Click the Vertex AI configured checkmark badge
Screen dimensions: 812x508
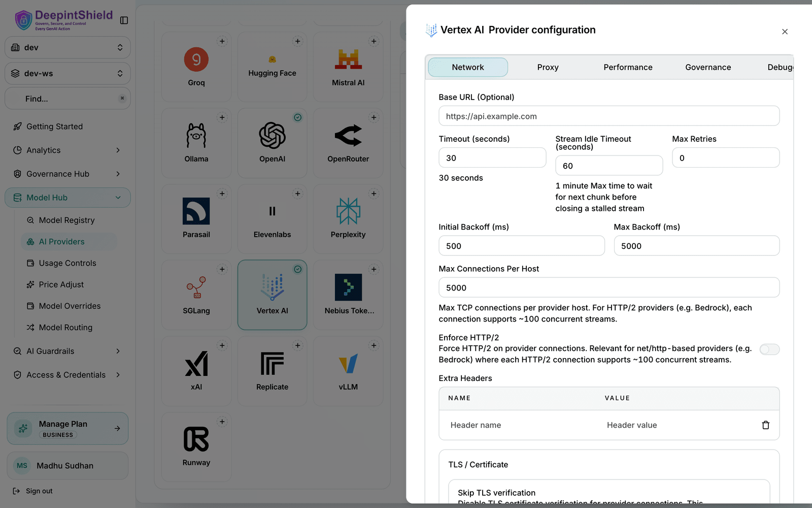298,269
